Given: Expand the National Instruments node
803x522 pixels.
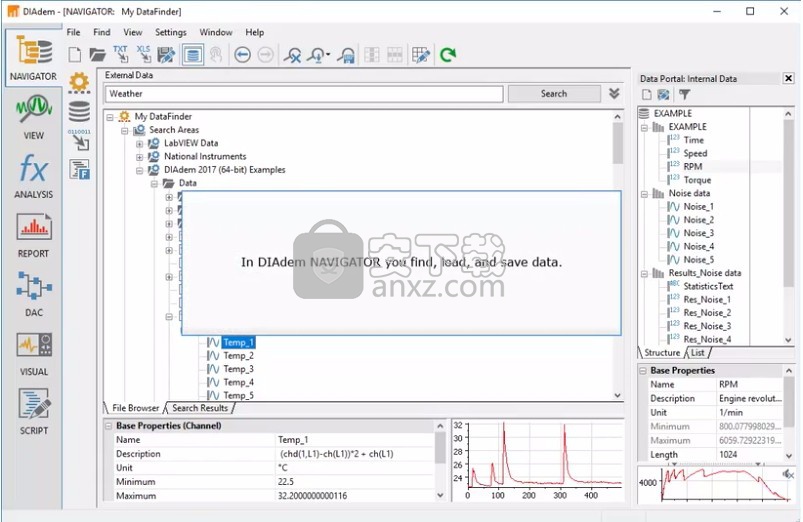Looking at the screenshot, I should pos(139,157).
